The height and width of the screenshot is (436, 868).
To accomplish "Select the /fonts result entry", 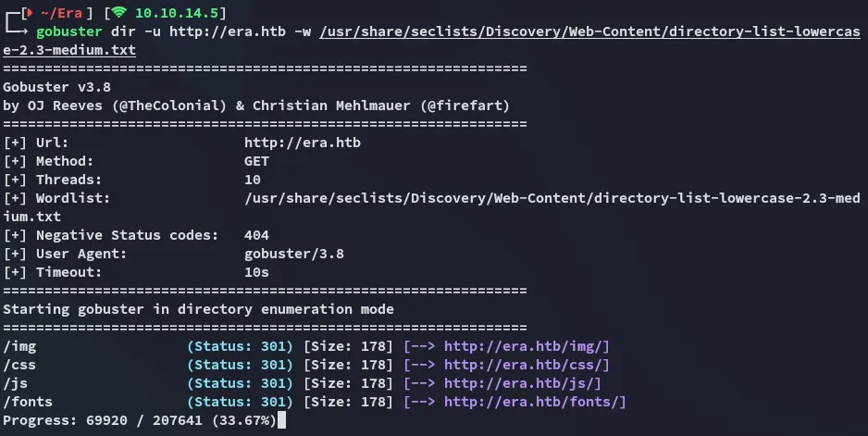I will 28,402.
